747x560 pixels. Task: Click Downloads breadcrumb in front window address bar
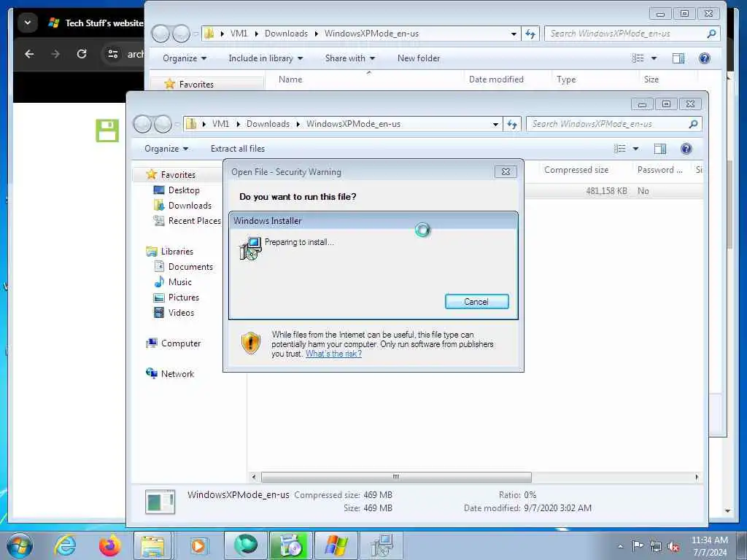268,124
